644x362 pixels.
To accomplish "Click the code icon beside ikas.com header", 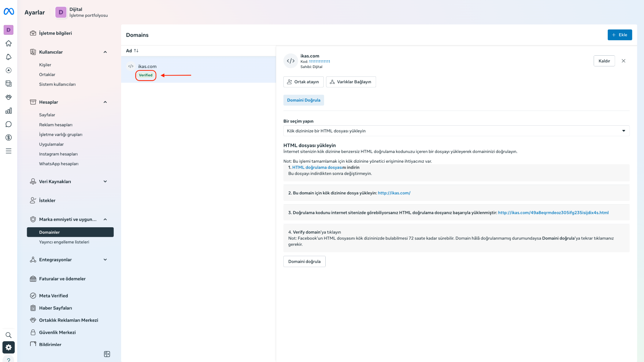I will pos(291,61).
